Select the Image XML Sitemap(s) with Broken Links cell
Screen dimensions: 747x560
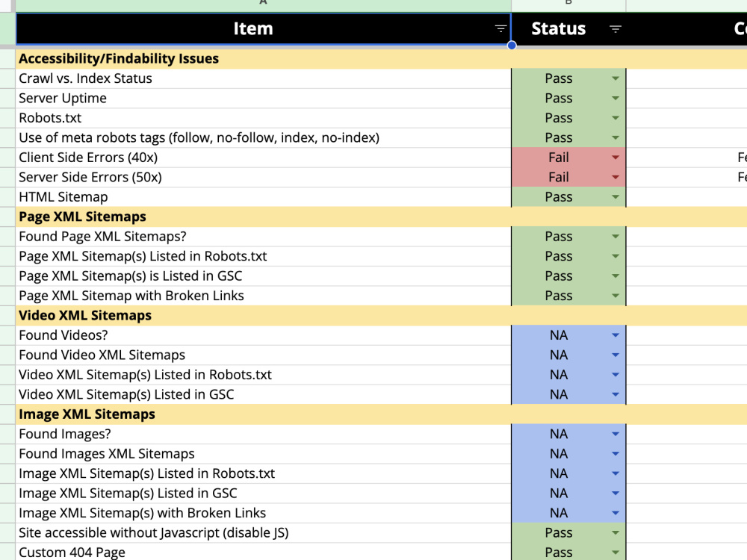tap(264, 514)
